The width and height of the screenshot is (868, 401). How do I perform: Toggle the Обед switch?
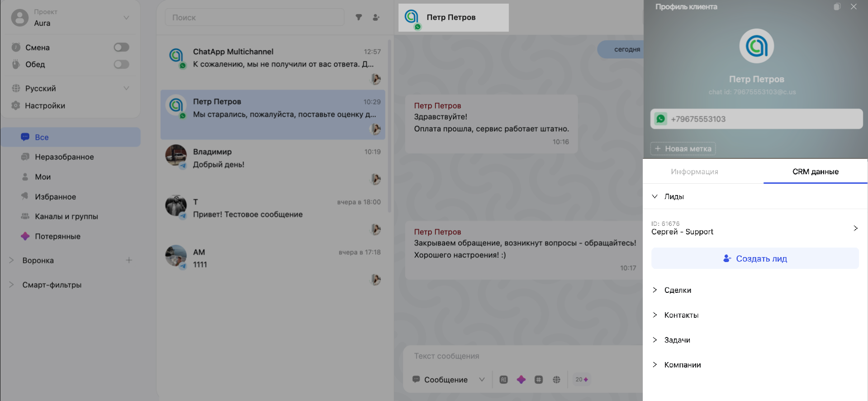pos(121,64)
